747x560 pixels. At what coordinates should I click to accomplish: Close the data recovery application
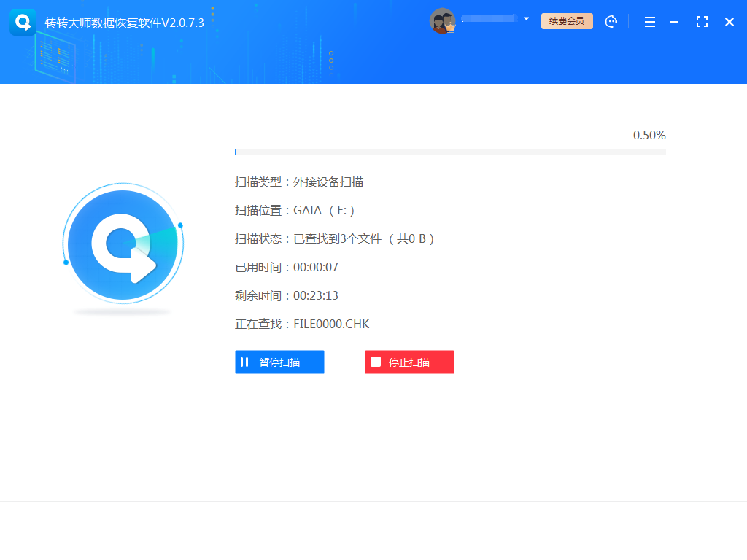pyautogui.click(x=729, y=22)
